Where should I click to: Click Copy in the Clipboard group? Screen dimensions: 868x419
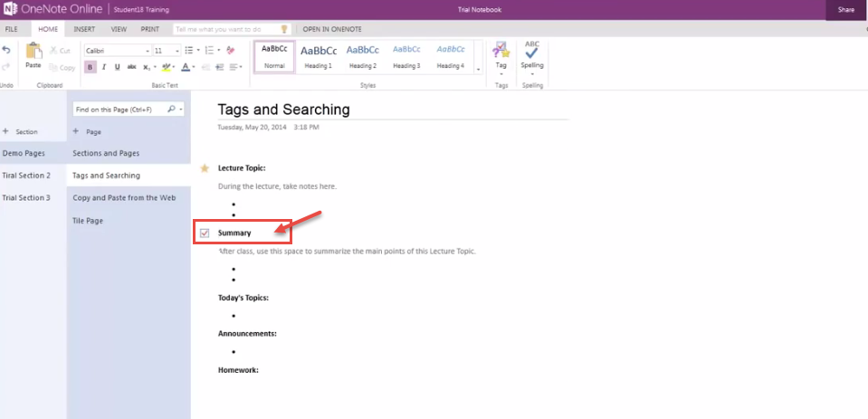pos(62,68)
